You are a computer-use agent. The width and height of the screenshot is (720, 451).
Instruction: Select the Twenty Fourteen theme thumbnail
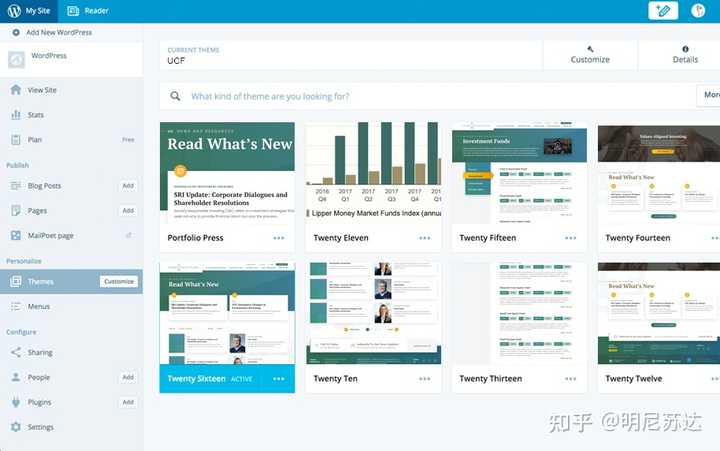[x=659, y=173]
